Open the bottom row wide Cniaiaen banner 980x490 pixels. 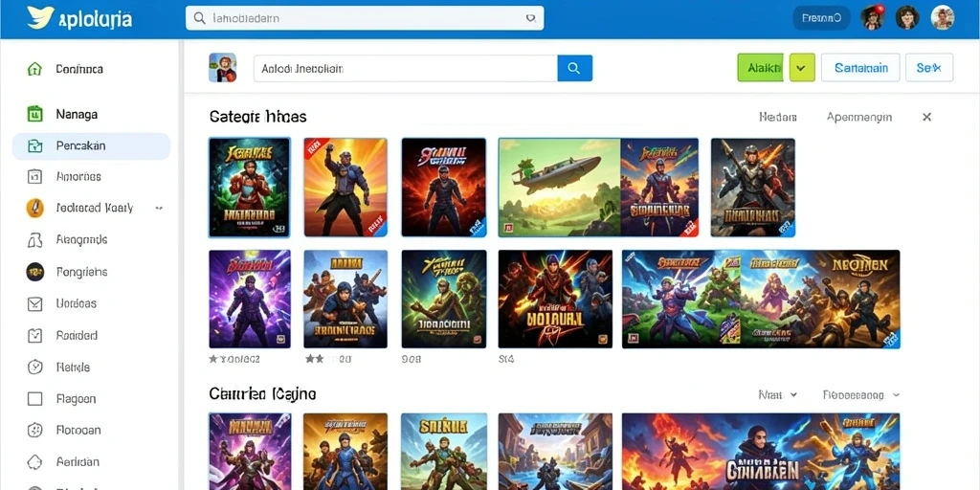761,452
